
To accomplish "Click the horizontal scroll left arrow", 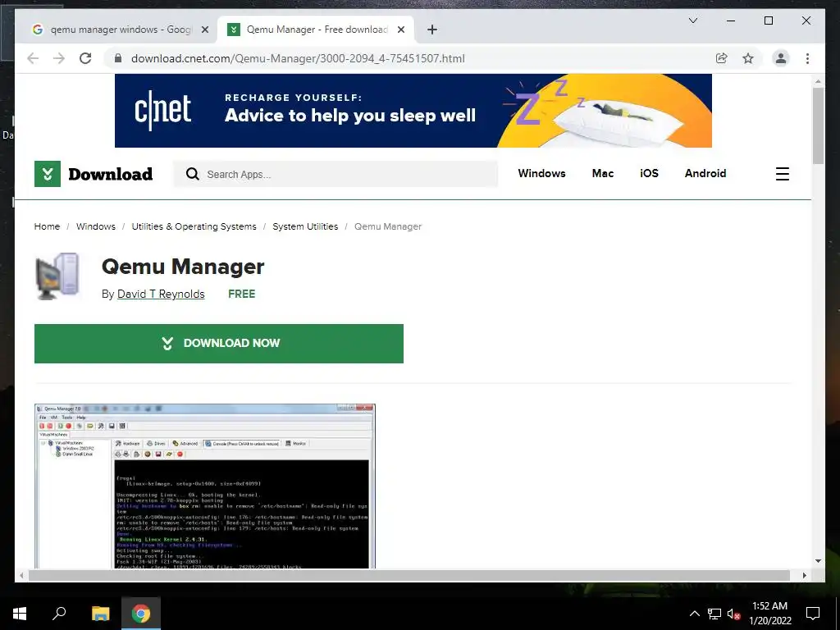I will pyautogui.click(x=21, y=575).
